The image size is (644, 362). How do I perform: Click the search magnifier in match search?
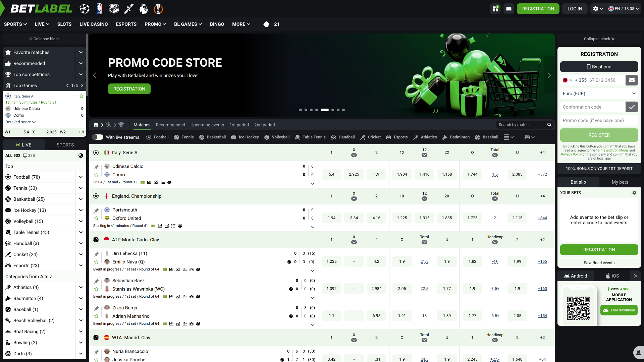[549, 125]
